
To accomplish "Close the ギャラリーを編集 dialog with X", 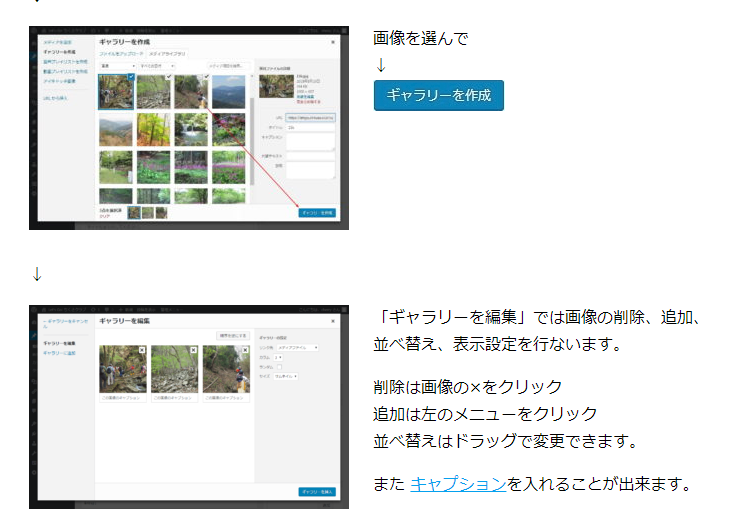I will click(333, 320).
